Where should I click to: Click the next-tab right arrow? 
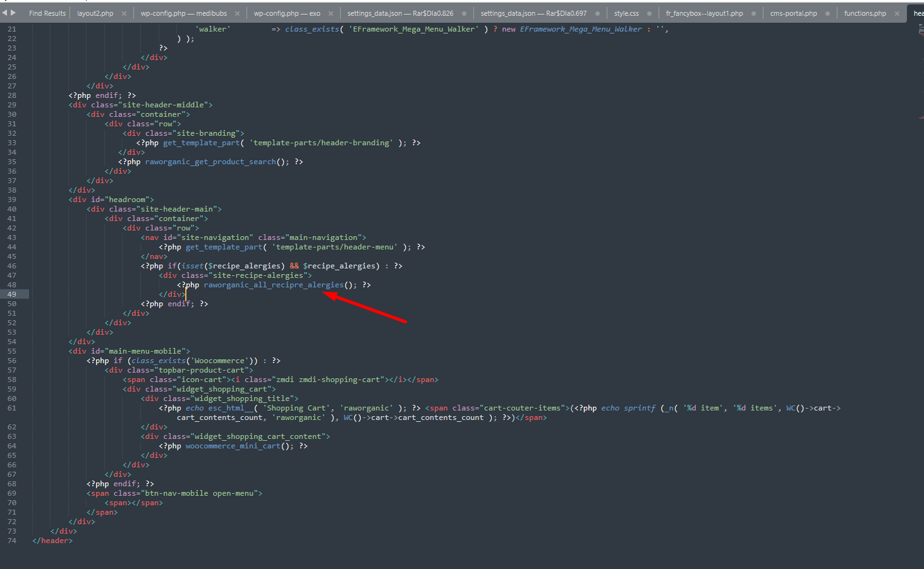13,13
